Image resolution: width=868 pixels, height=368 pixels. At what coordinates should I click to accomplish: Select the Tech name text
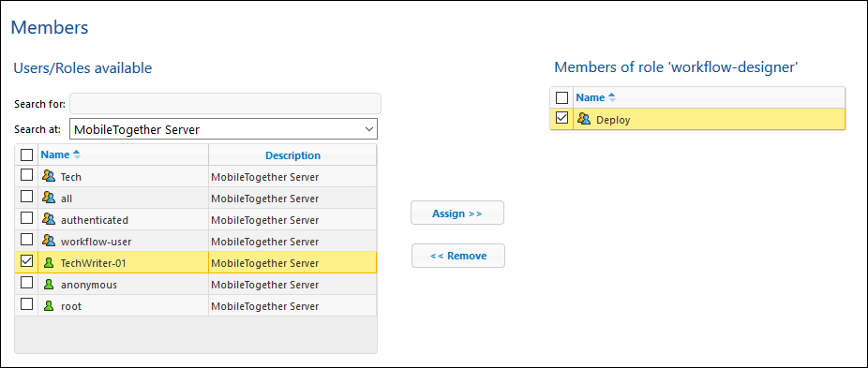coord(71,177)
